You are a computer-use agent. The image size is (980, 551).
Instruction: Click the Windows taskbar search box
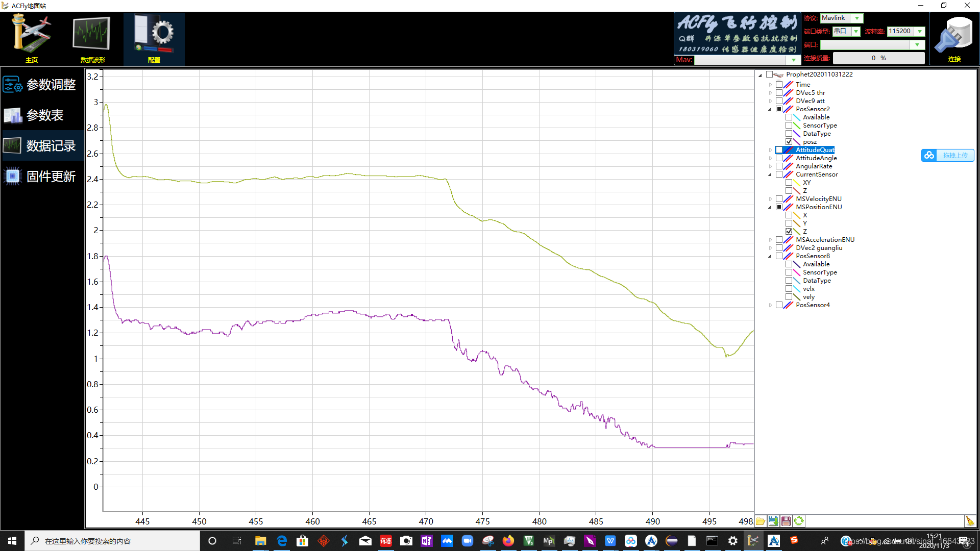[112, 541]
